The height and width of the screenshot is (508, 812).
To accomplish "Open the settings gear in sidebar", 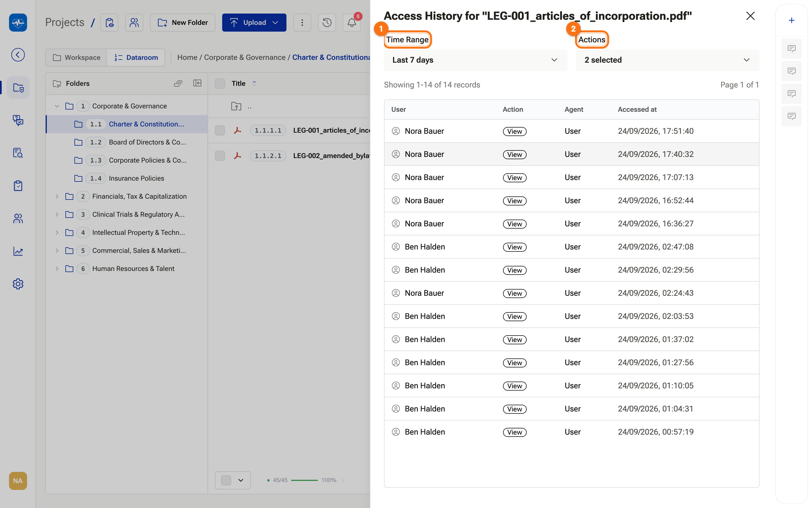I will (18, 284).
